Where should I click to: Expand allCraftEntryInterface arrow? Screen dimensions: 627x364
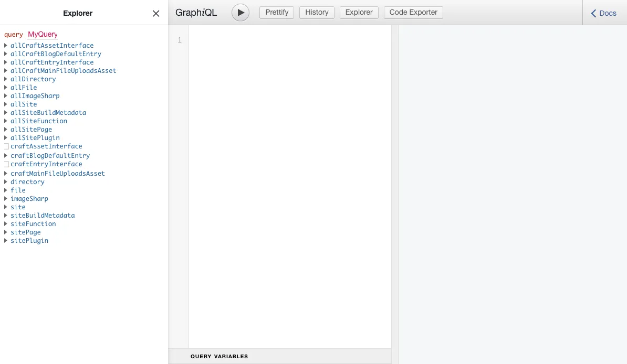pyautogui.click(x=6, y=62)
